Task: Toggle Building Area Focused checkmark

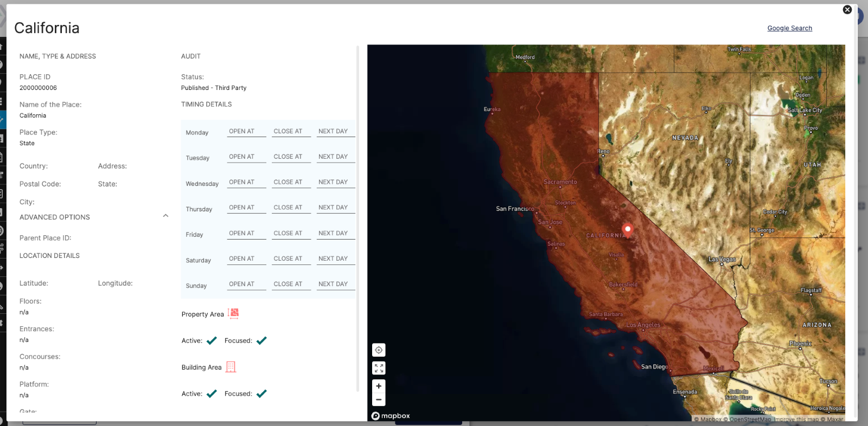Action: 261,394
